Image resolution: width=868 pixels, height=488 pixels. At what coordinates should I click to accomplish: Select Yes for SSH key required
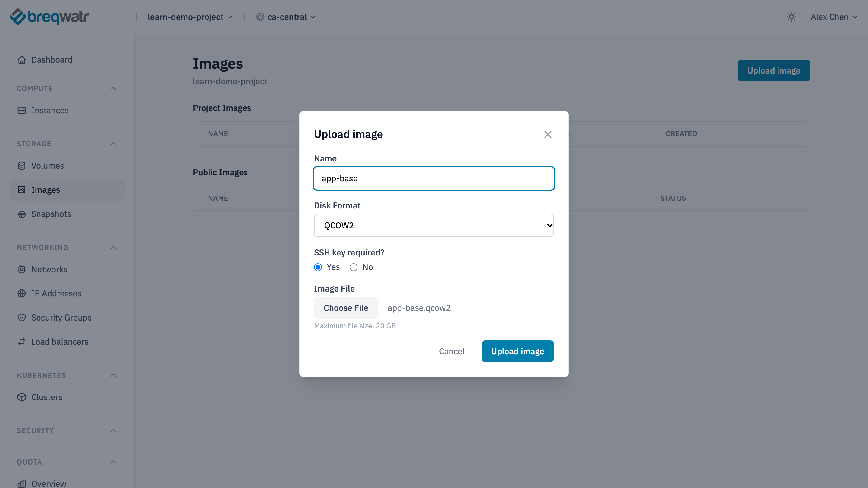pos(318,267)
